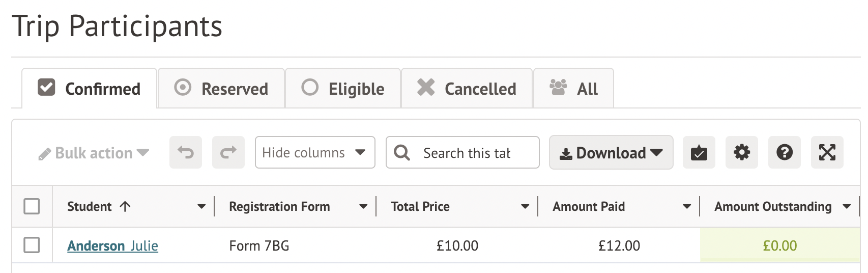Open the Download dropdown menu

click(x=611, y=153)
